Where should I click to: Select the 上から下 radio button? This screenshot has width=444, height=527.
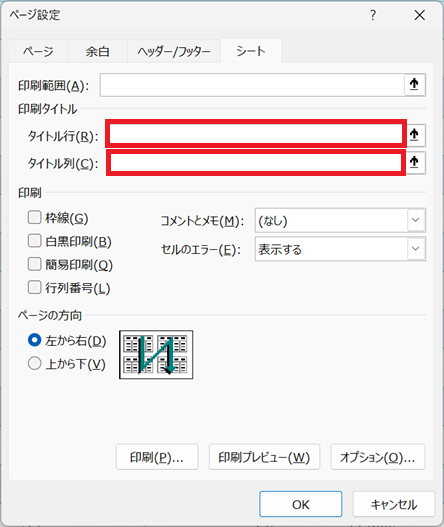(34, 363)
